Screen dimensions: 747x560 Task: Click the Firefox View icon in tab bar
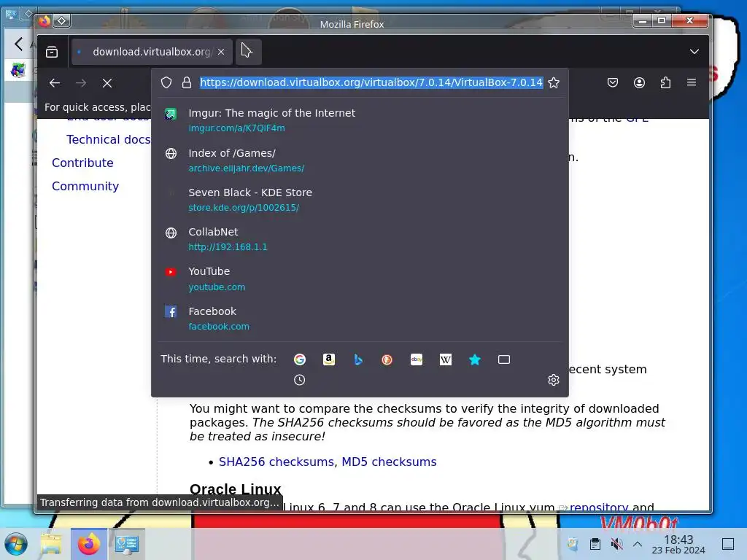52,52
